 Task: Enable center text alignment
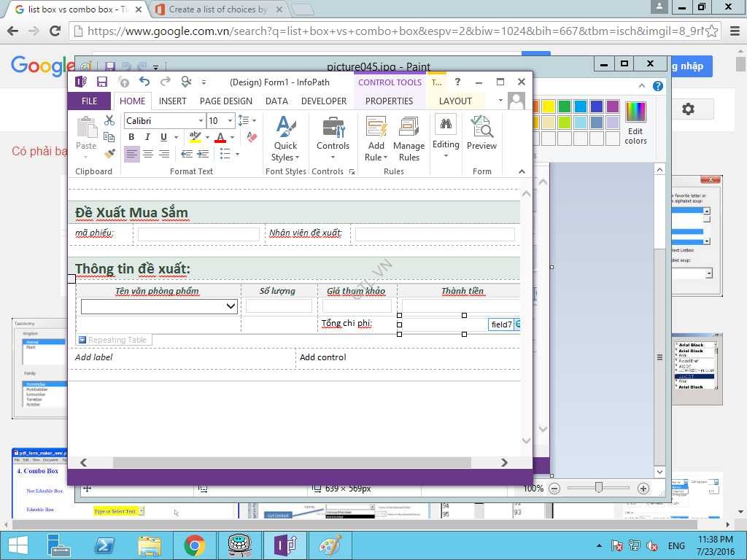(x=148, y=154)
